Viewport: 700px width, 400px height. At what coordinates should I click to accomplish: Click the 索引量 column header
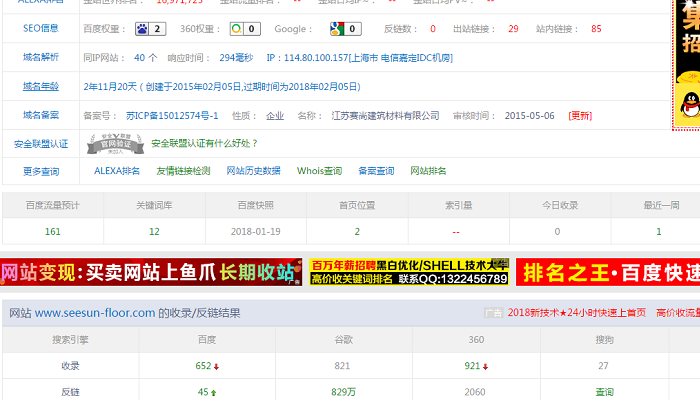tap(458, 205)
